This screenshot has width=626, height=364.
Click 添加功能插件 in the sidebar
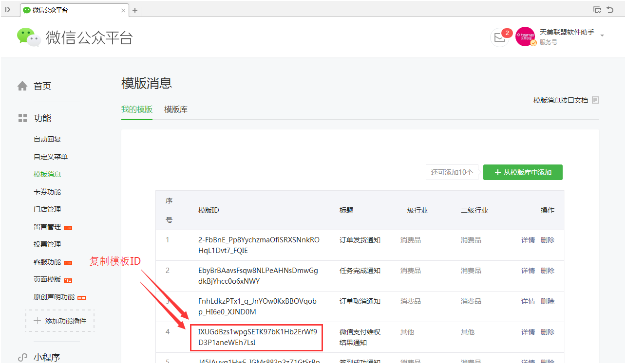pyautogui.click(x=60, y=321)
